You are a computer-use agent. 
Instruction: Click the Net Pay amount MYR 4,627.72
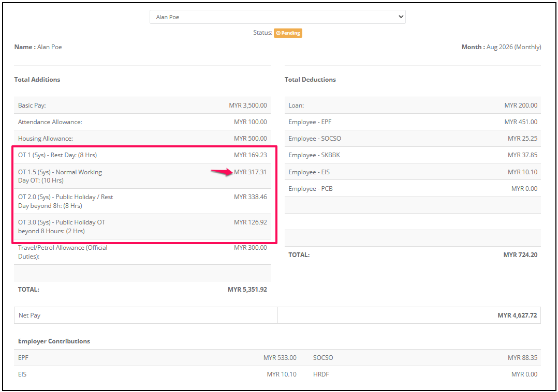[x=517, y=315]
